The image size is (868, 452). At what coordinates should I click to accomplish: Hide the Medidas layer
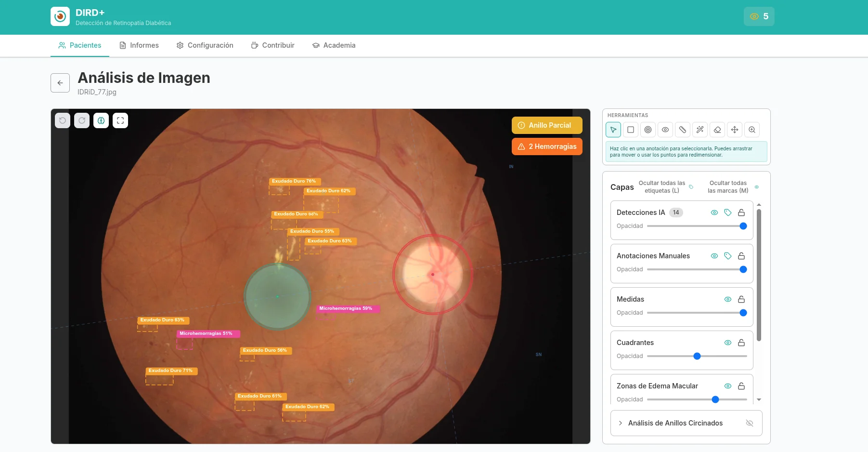tap(728, 299)
